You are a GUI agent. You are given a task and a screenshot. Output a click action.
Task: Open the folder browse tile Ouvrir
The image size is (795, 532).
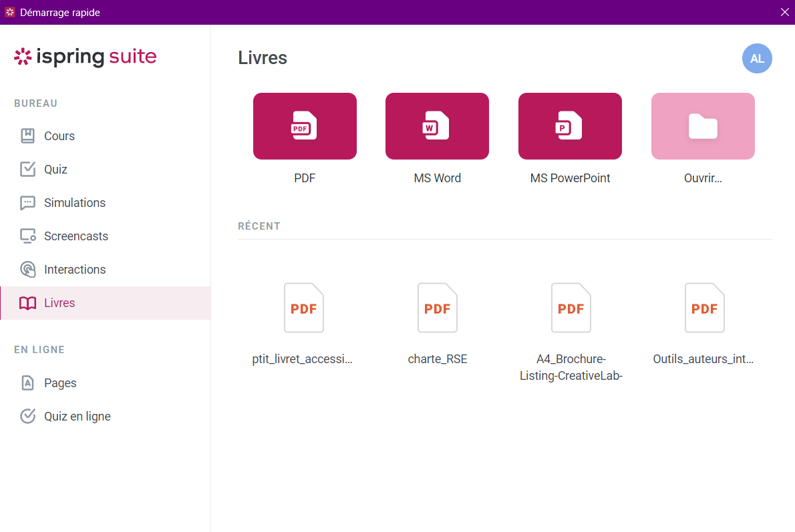[703, 126]
